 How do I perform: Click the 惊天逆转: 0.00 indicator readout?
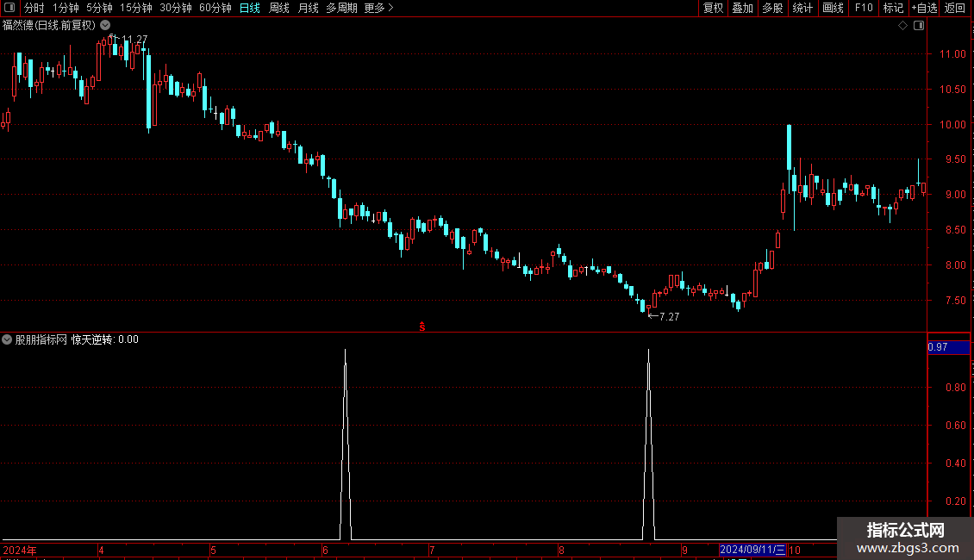[105, 339]
